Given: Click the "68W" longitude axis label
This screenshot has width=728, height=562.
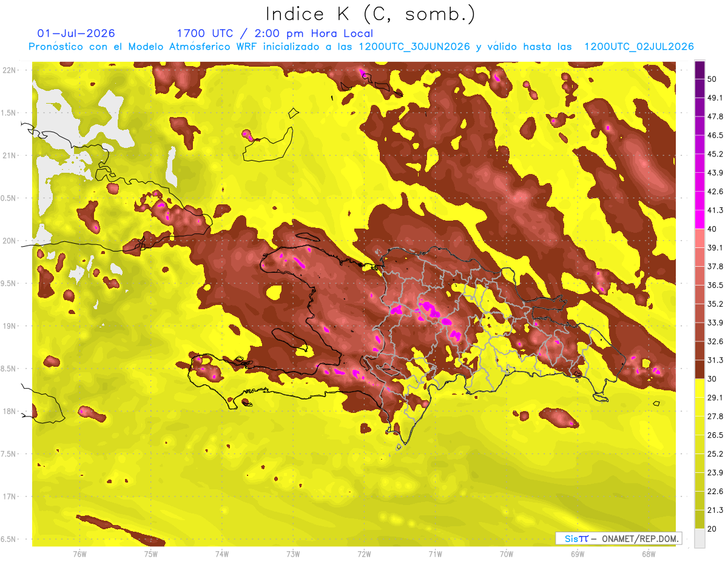Looking at the screenshot, I should pyautogui.click(x=649, y=554).
